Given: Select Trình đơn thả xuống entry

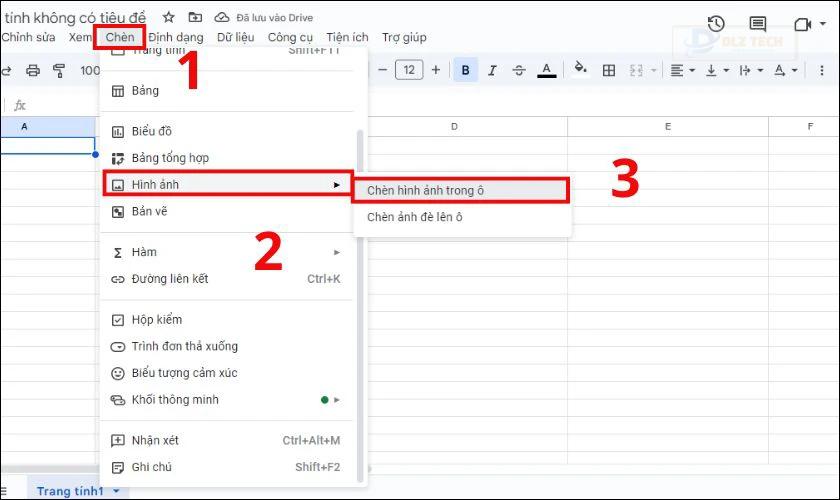Looking at the screenshot, I should pos(227,346).
